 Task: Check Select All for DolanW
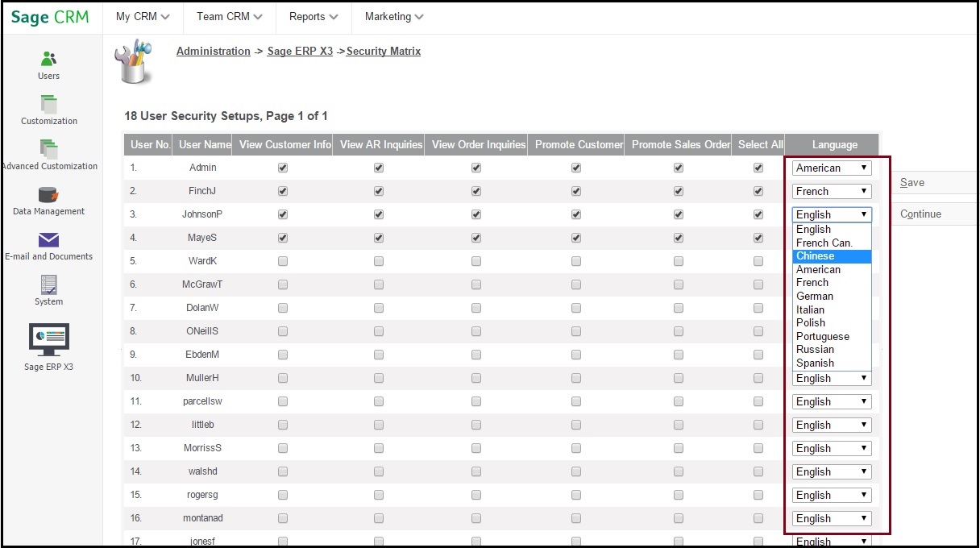tap(758, 308)
